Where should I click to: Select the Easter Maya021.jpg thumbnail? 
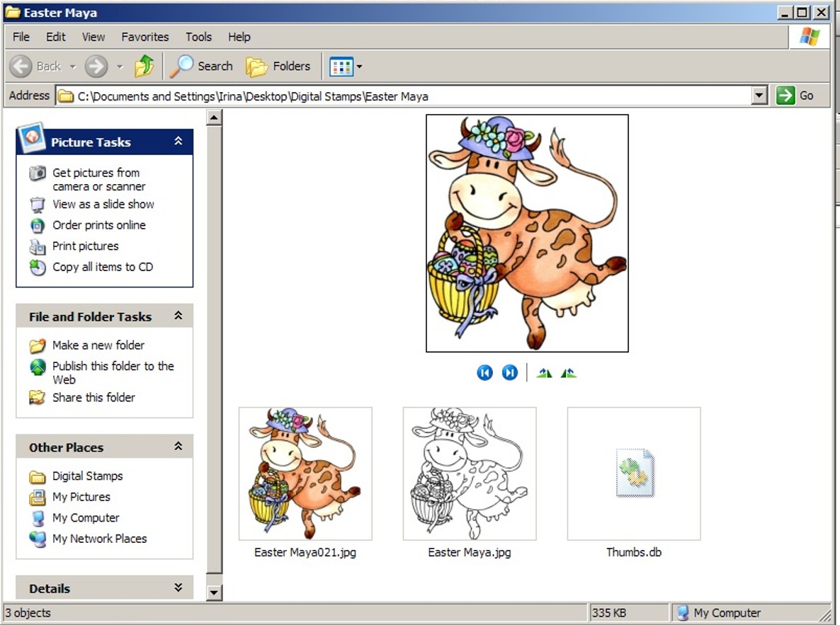tap(305, 474)
